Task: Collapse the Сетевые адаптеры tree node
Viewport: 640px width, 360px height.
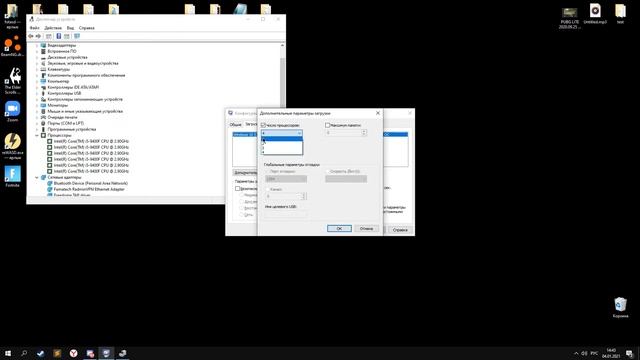Action: [37, 178]
